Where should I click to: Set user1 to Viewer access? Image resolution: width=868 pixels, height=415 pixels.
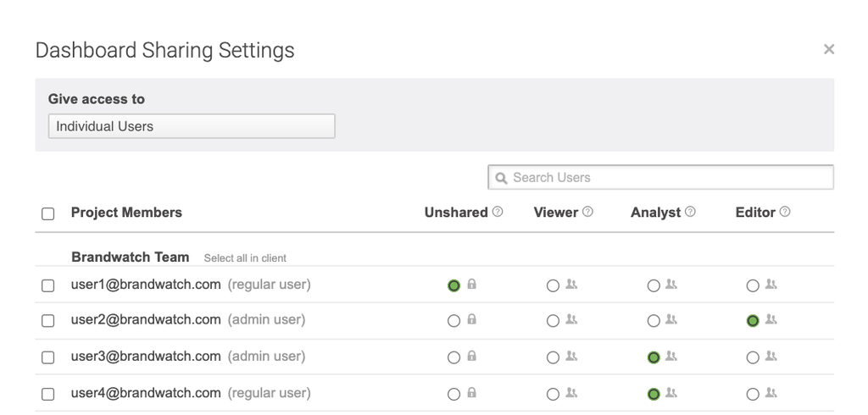553,286
